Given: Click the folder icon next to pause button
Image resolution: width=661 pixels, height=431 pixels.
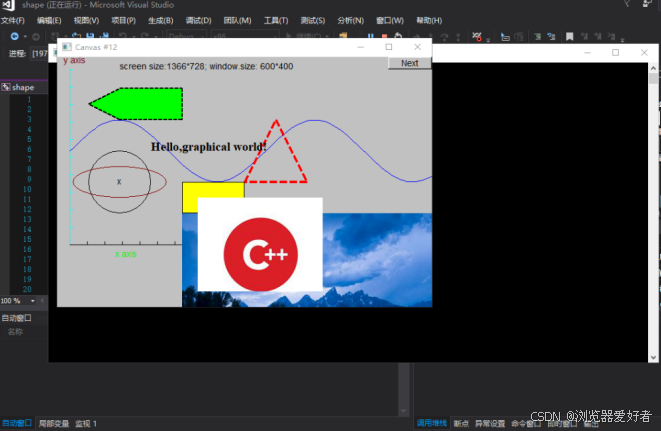Looking at the screenshot, I should [x=343, y=36].
